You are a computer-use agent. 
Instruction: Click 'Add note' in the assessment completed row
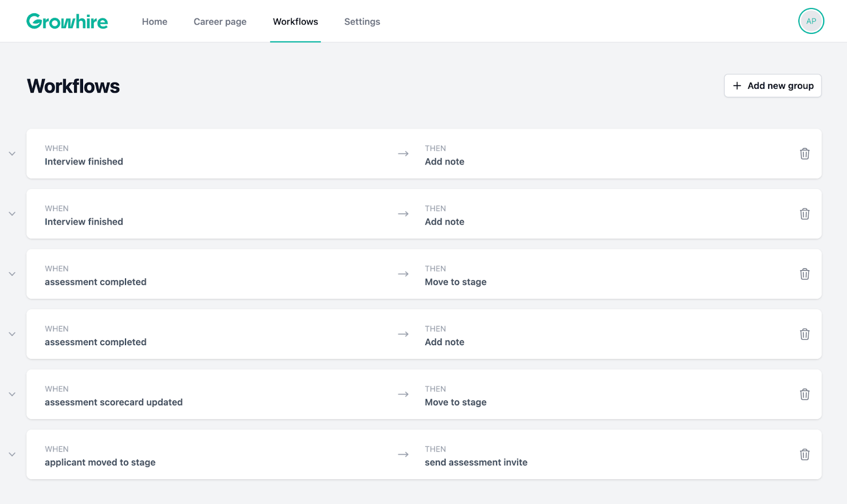point(445,342)
